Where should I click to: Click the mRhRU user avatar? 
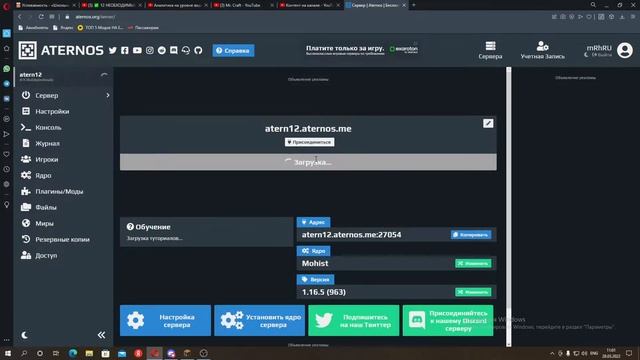pyautogui.click(x=624, y=50)
